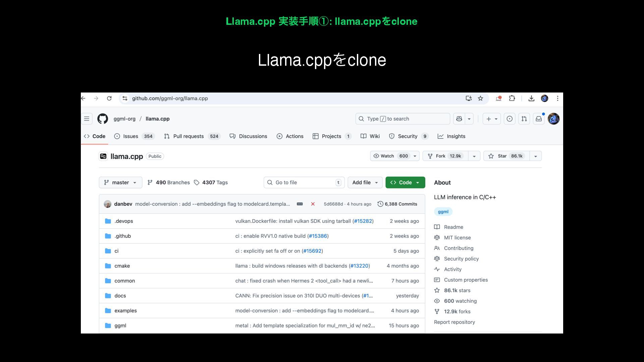Screen dimensions: 644x362
Task: Open the examples folder
Action: pos(125,310)
